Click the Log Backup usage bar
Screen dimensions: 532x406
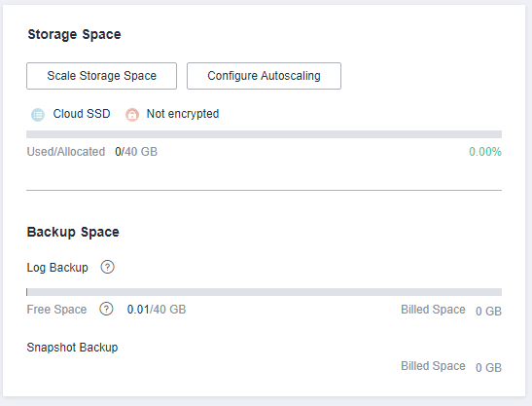tap(264, 292)
